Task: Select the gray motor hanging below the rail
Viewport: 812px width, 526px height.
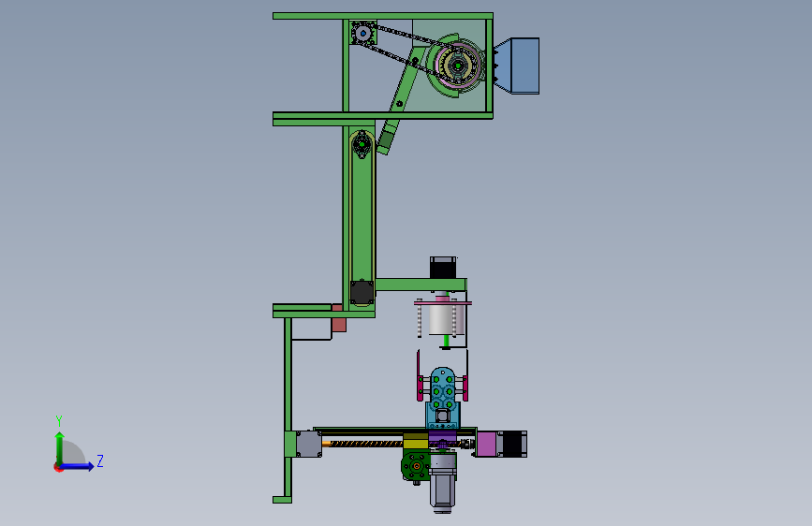Action: coord(443,484)
